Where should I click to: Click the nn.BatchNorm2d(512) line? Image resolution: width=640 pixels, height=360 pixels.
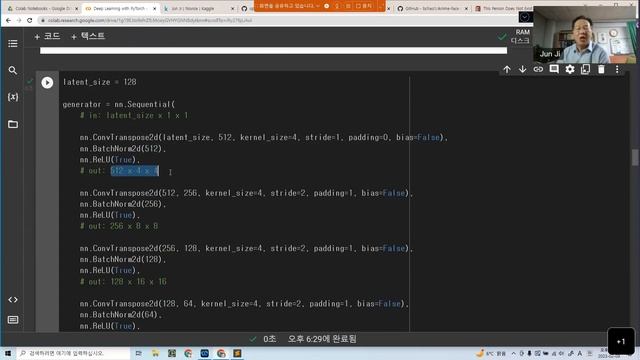pos(123,149)
